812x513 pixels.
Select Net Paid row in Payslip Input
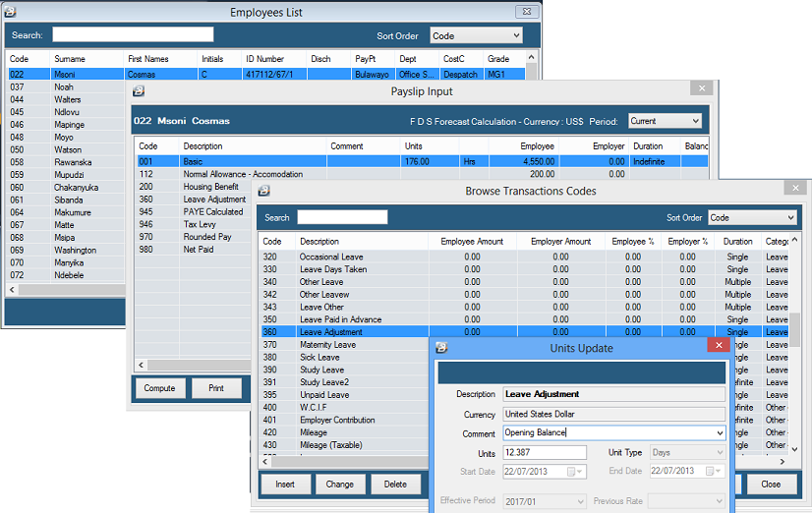click(195, 249)
